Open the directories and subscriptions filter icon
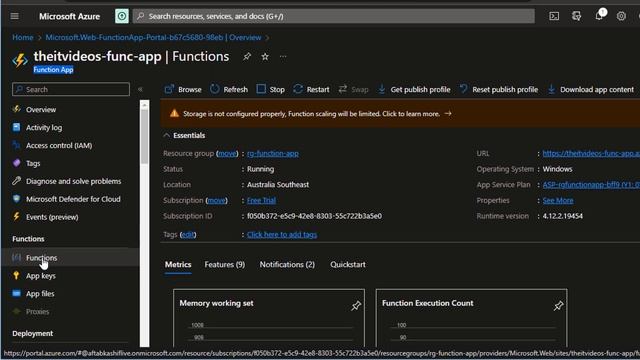Image resolution: width=640 pixels, height=360 pixels. point(576,16)
